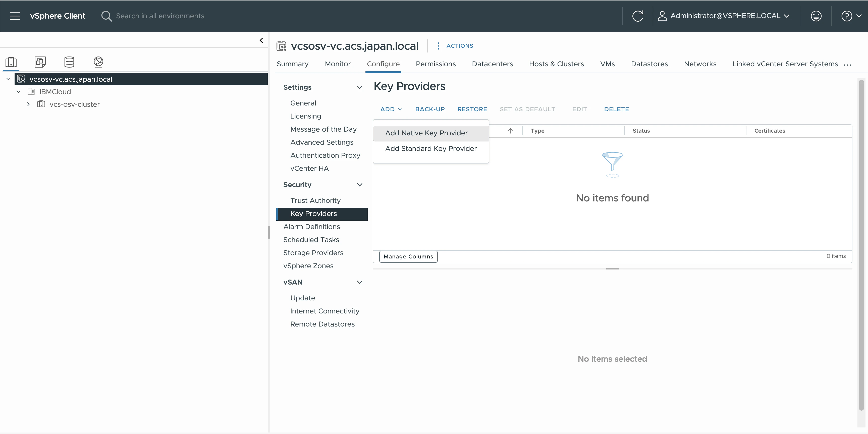Collapse the Security section
The height and width of the screenshot is (434, 868).
pyautogui.click(x=360, y=185)
